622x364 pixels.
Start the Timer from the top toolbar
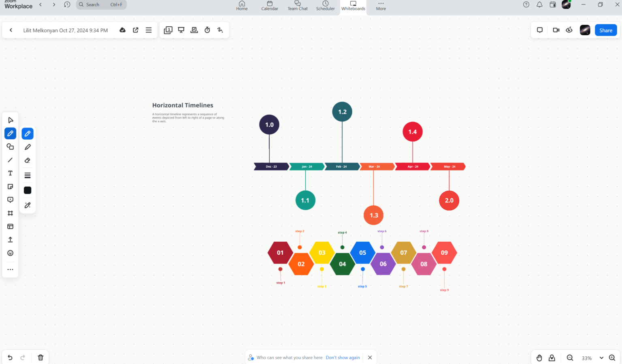click(x=207, y=30)
